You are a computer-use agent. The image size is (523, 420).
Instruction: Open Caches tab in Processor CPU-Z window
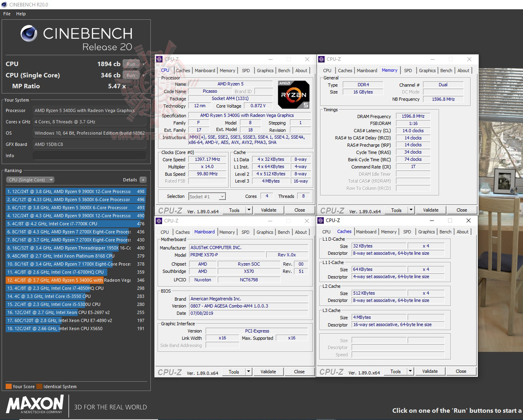[183, 71]
